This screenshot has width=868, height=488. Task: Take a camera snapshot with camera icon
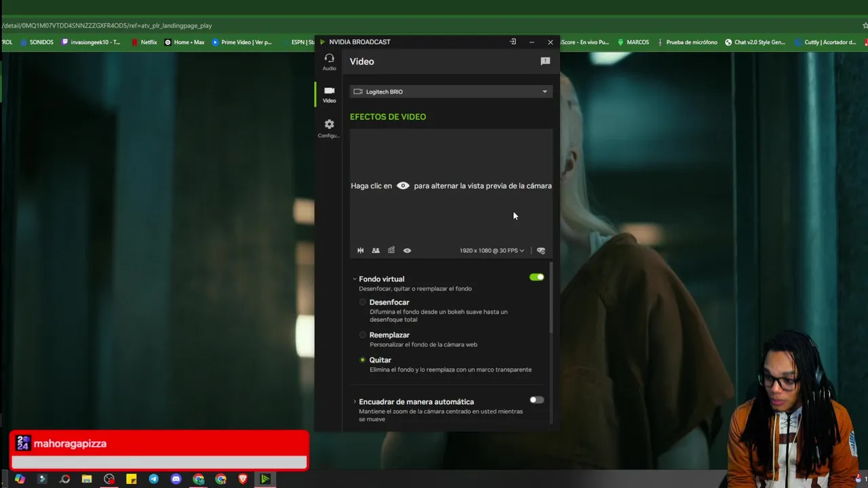pyautogui.click(x=391, y=251)
